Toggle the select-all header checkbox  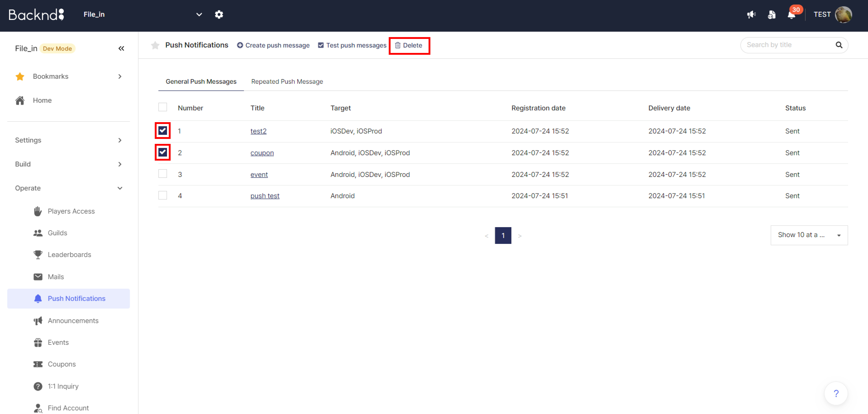pyautogui.click(x=163, y=107)
